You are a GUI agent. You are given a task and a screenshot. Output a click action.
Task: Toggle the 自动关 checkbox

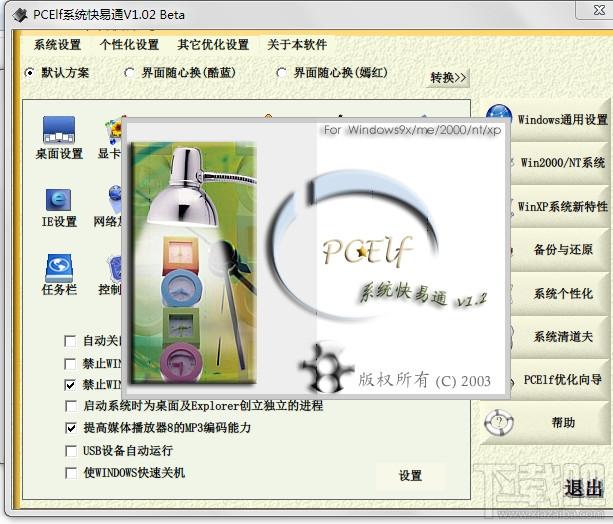(x=70, y=341)
